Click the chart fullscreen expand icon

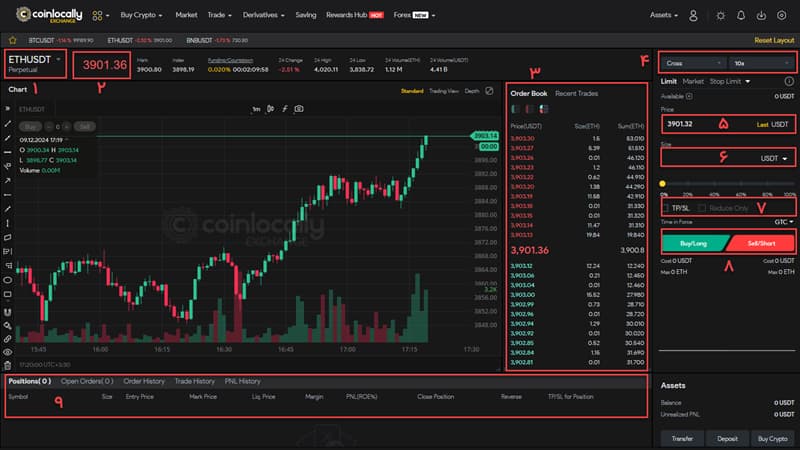pyautogui.click(x=489, y=91)
